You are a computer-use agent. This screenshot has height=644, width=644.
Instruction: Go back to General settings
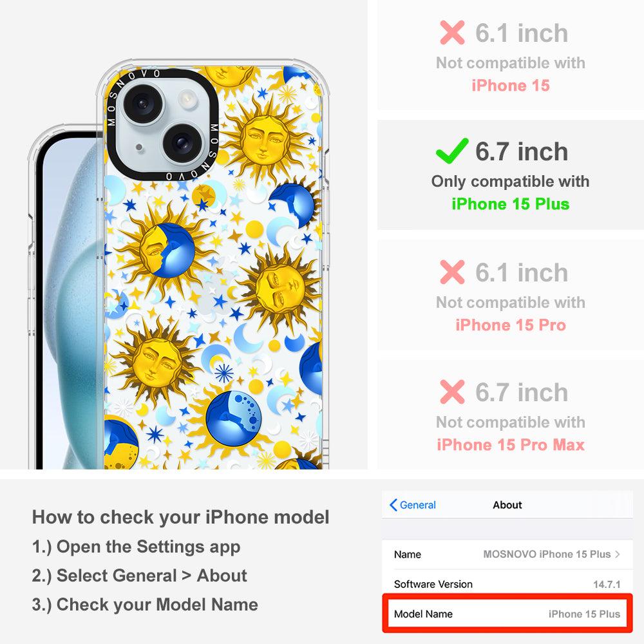click(x=412, y=505)
